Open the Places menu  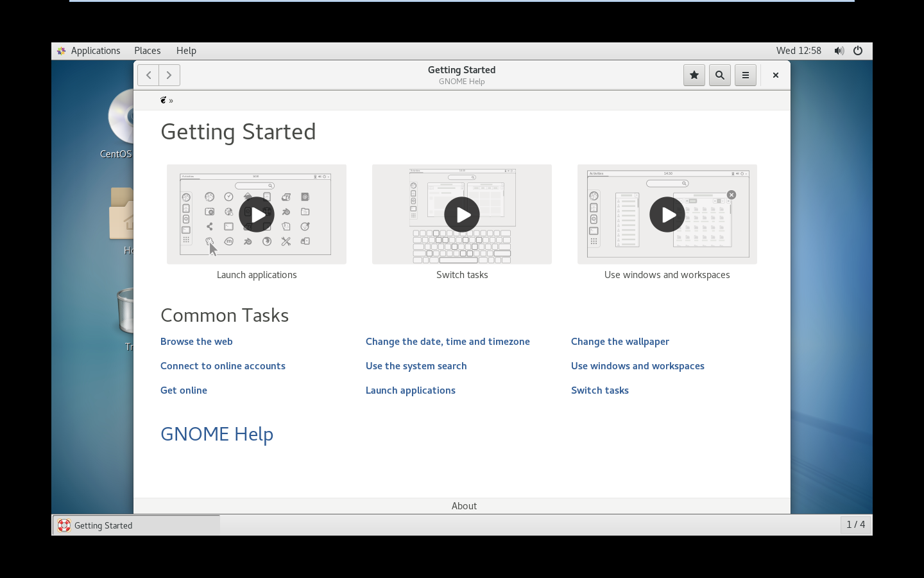tap(148, 51)
